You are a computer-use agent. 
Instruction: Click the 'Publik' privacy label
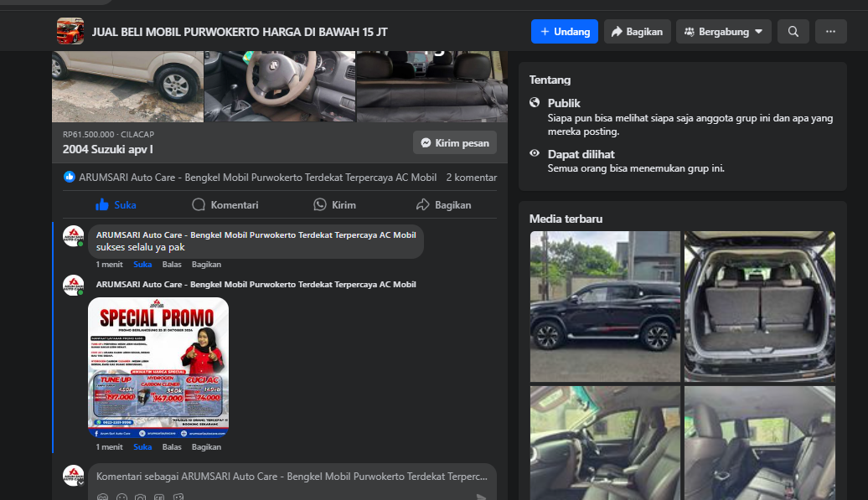point(564,103)
